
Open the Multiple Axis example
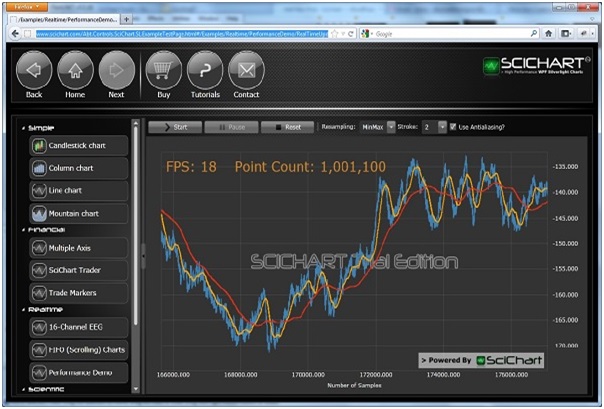pyautogui.click(x=79, y=248)
